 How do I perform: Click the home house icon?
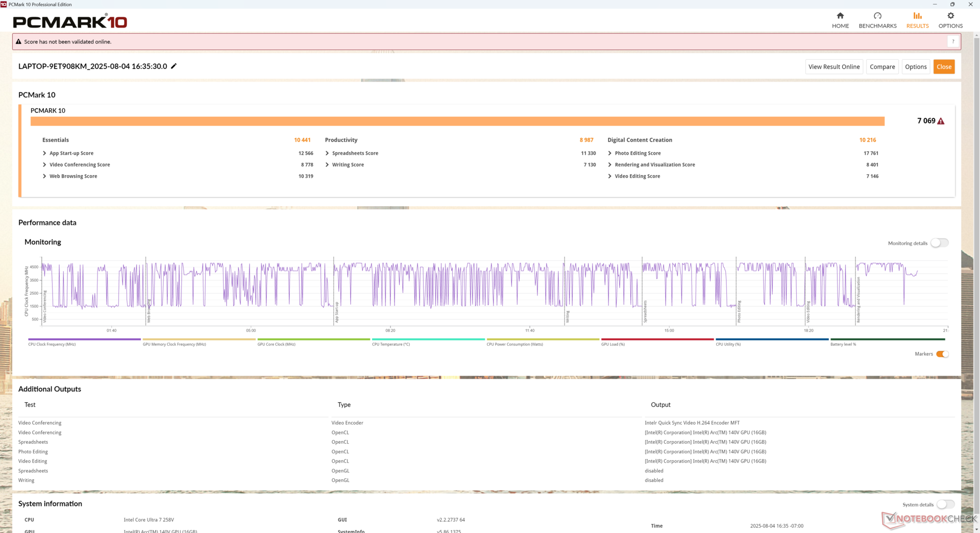click(840, 16)
